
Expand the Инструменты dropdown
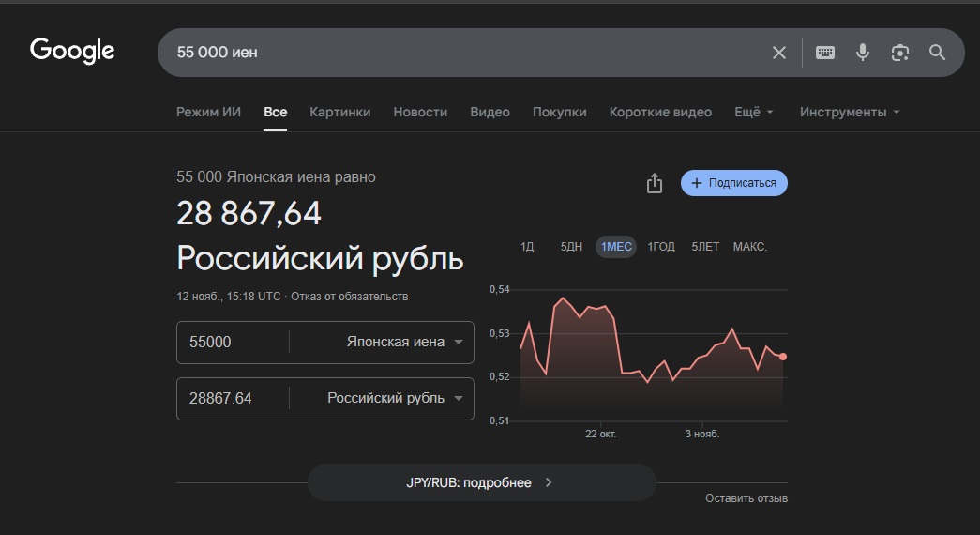(x=850, y=112)
